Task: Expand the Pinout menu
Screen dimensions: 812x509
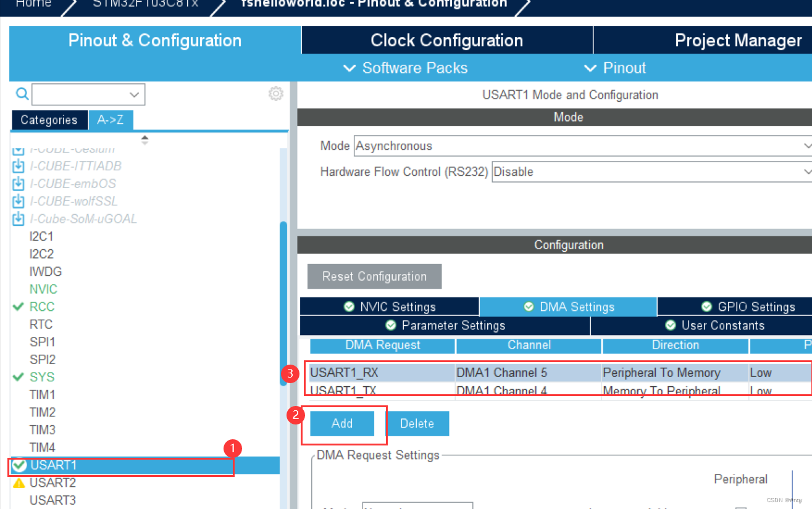Action: (615, 68)
